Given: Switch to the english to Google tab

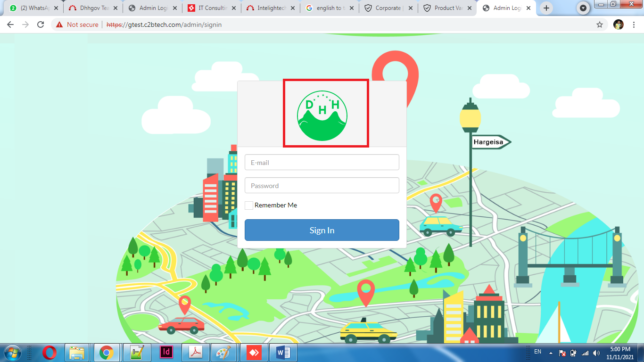Looking at the screenshot, I should click(x=329, y=8).
